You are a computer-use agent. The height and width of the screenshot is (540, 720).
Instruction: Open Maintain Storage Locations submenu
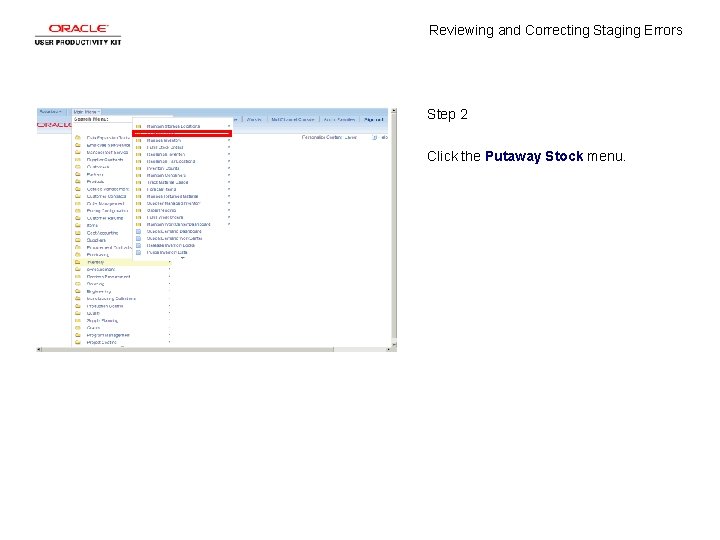pos(173,126)
